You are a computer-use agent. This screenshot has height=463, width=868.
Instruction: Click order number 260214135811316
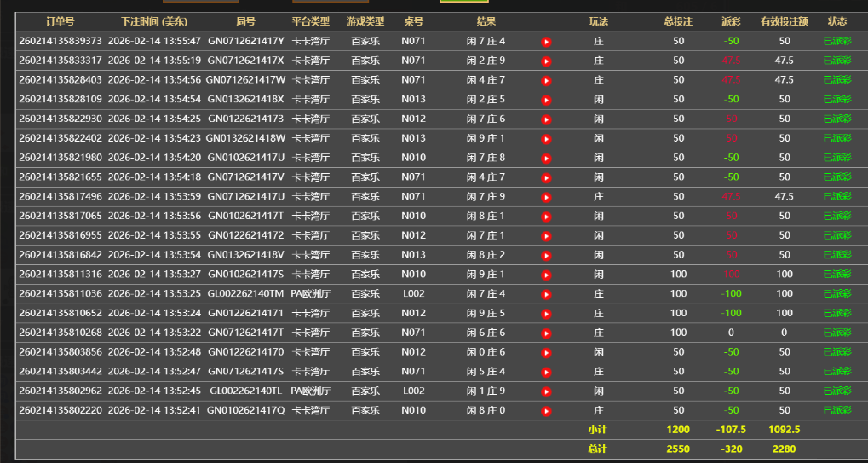[x=60, y=275]
